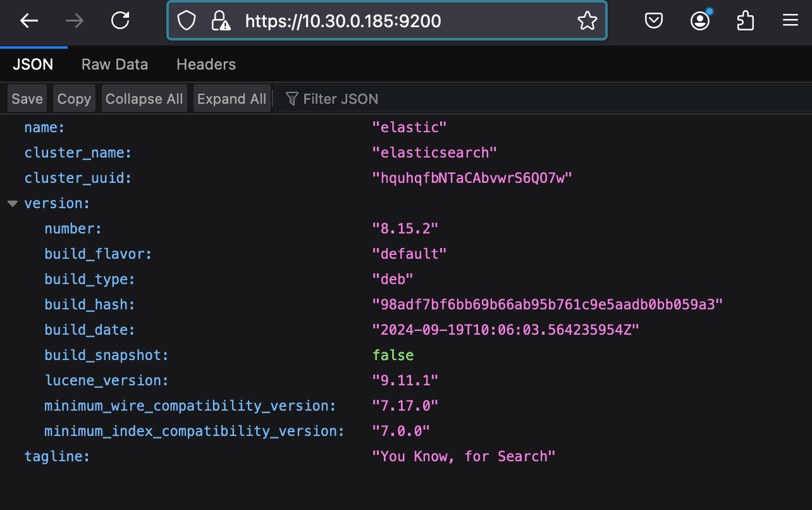Click the Save button

tap(27, 99)
